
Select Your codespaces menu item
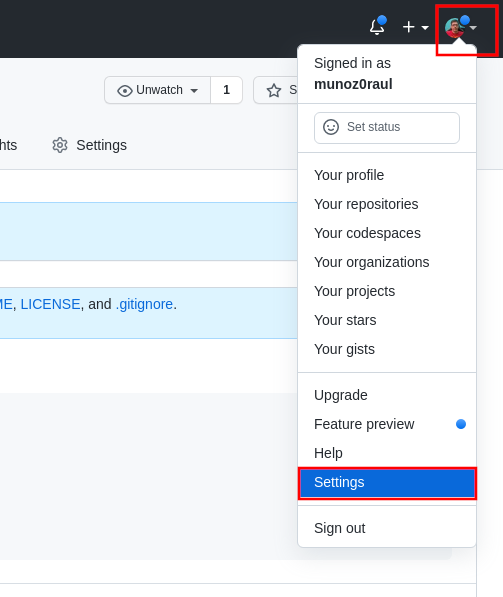click(x=367, y=233)
